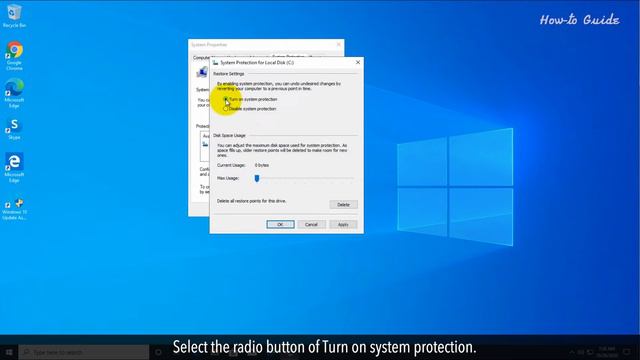Close the System Properties window behind

coord(338,44)
